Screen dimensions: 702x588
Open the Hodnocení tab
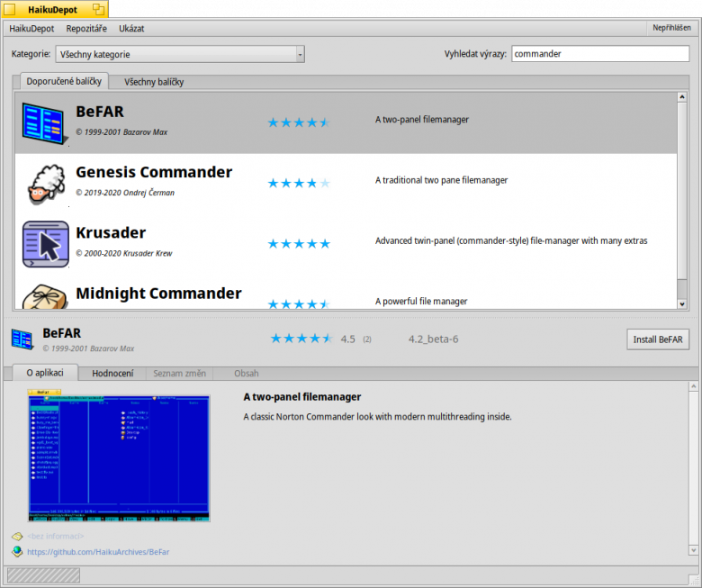[x=112, y=373]
